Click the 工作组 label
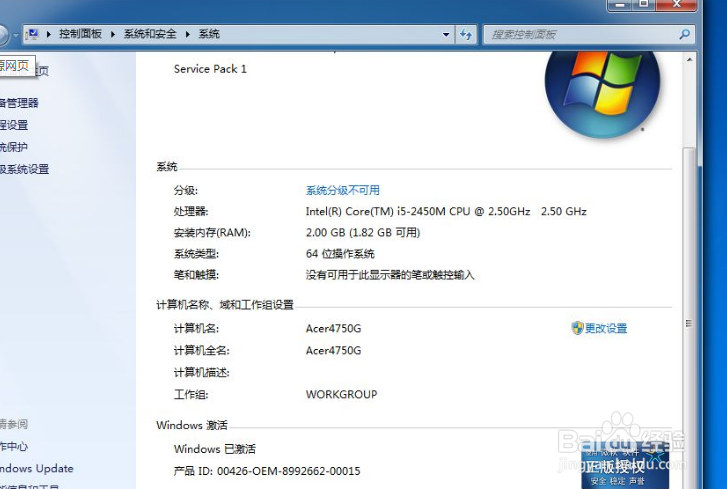Viewport: 727px width, 489px height. pyautogui.click(x=191, y=394)
